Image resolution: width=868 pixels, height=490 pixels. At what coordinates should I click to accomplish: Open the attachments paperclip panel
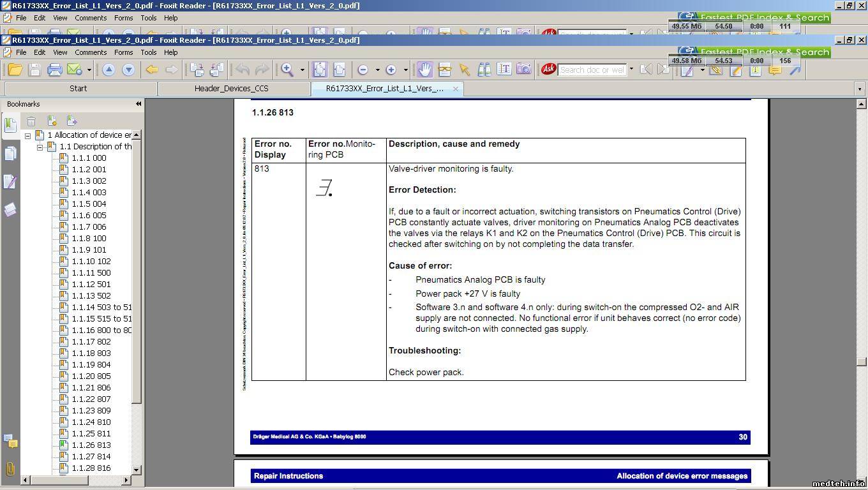pos(10,469)
